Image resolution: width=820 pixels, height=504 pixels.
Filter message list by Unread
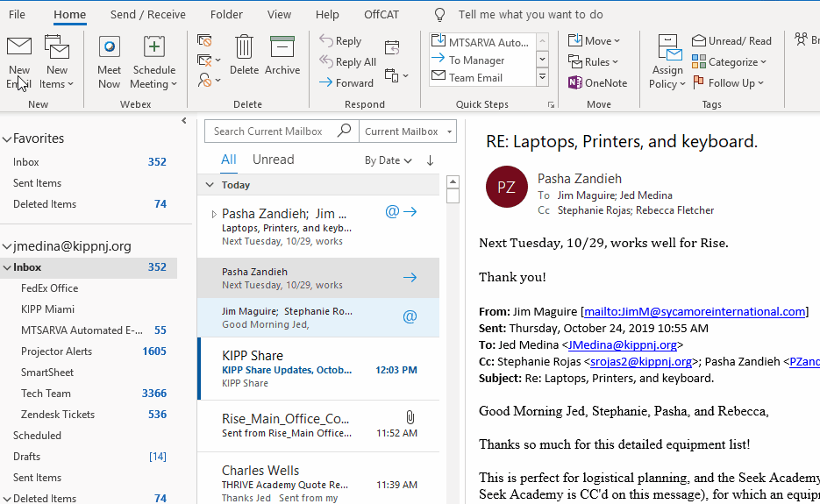coord(273,160)
